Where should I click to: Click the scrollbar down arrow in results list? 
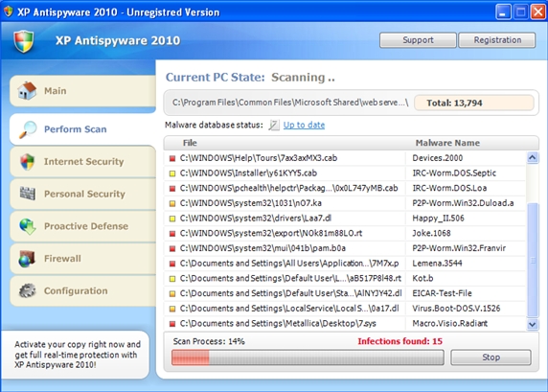tap(533, 324)
